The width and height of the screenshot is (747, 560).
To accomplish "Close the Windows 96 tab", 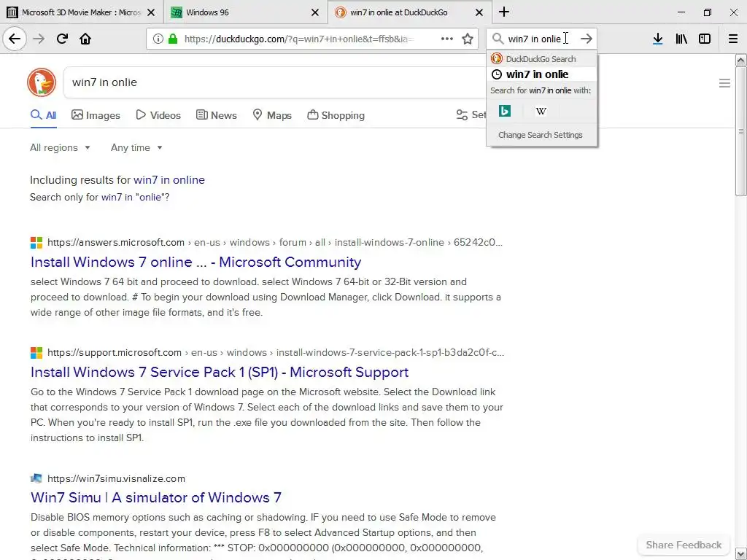I will (x=315, y=12).
